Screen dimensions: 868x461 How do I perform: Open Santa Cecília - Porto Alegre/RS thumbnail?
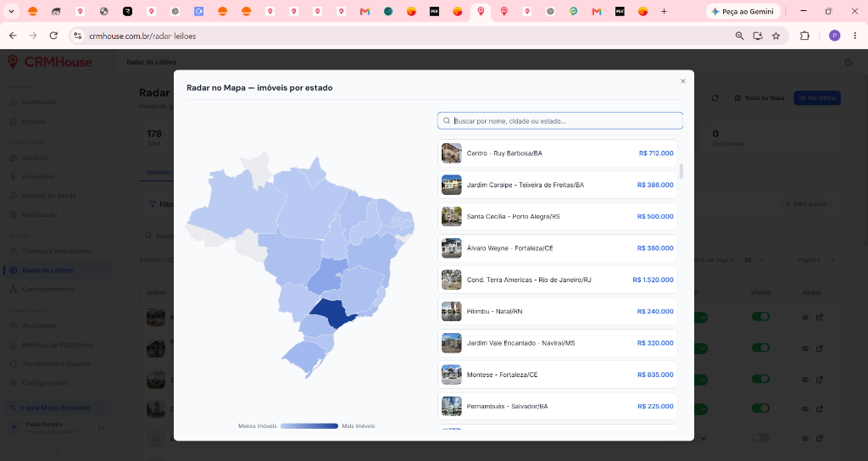click(x=451, y=216)
